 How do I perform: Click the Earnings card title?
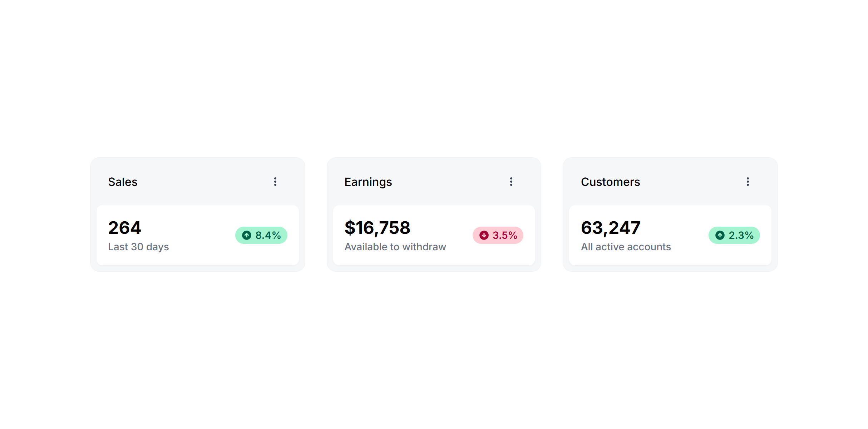pyautogui.click(x=368, y=182)
